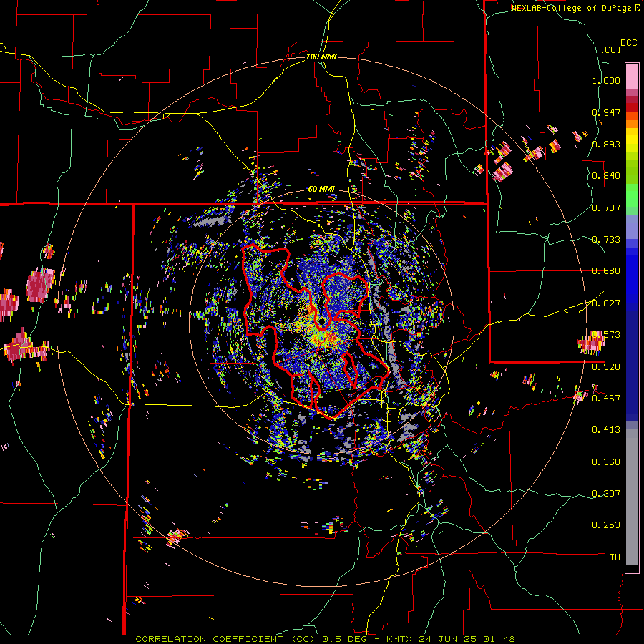Click the DCC product label
This screenshot has width=644, height=644.
click(x=628, y=42)
